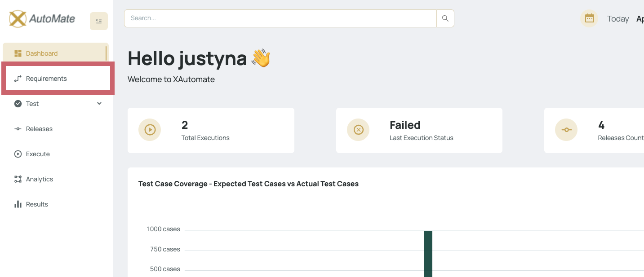The width and height of the screenshot is (644, 277).
Task: Go to the Releases page
Action: pos(39,129)
